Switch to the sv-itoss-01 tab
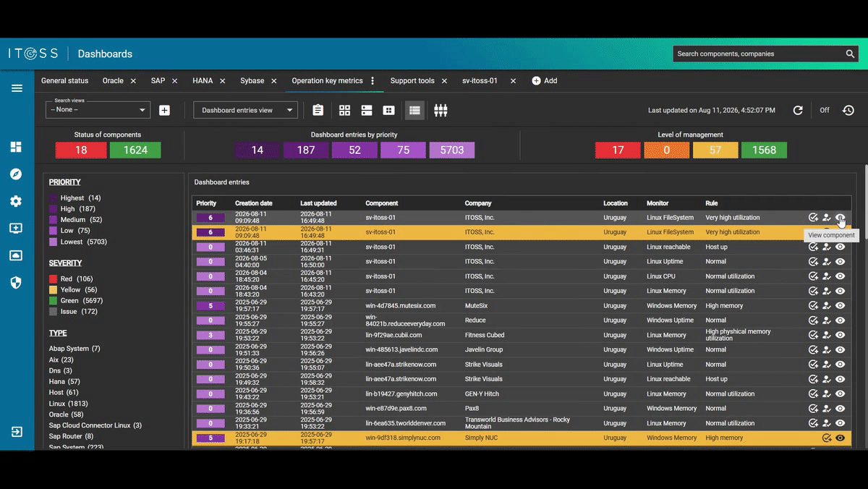The height and width of the screenshot is (489, 868). click(x=480, y=81)
